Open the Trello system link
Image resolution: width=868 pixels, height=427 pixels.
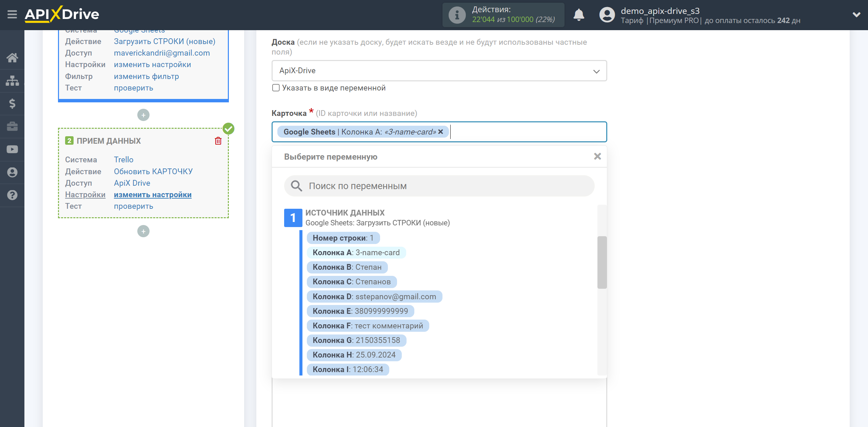[123, 160]
